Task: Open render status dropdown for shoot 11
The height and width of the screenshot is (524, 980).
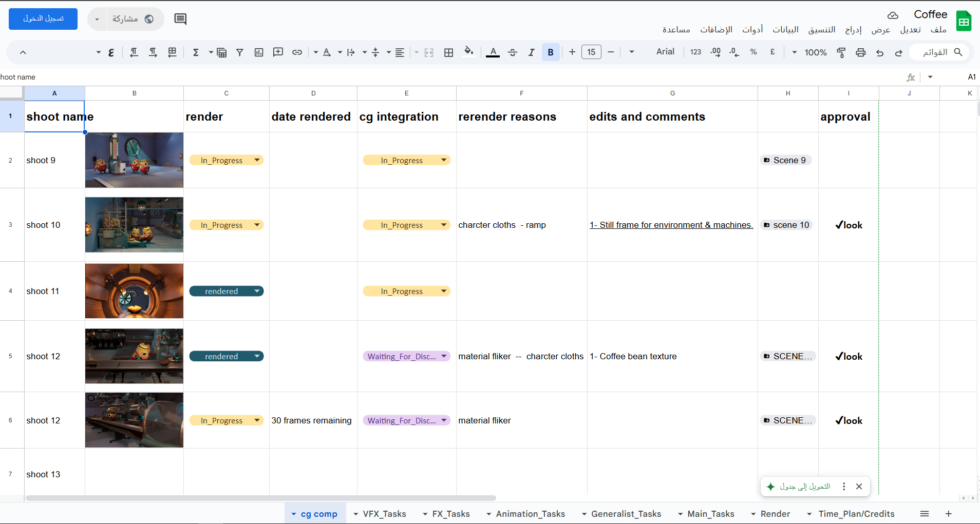Action: 257,291
